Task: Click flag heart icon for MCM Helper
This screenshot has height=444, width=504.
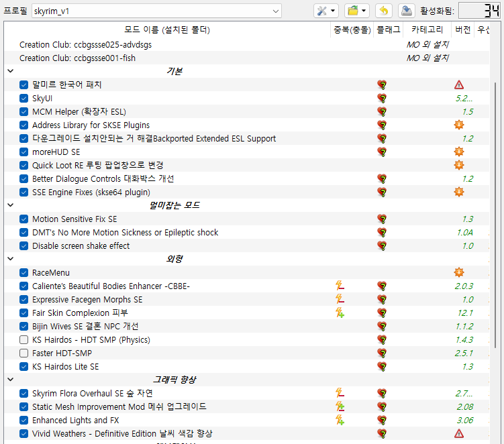Action: 382,112
